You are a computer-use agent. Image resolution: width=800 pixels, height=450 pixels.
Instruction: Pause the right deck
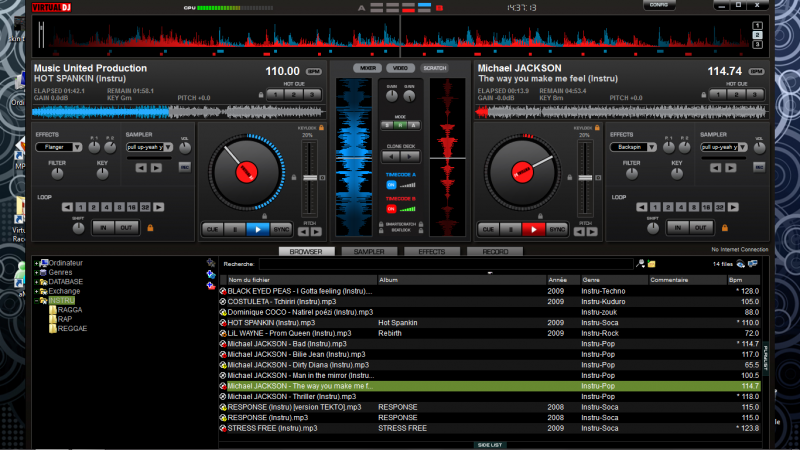(x=511, y=230)
